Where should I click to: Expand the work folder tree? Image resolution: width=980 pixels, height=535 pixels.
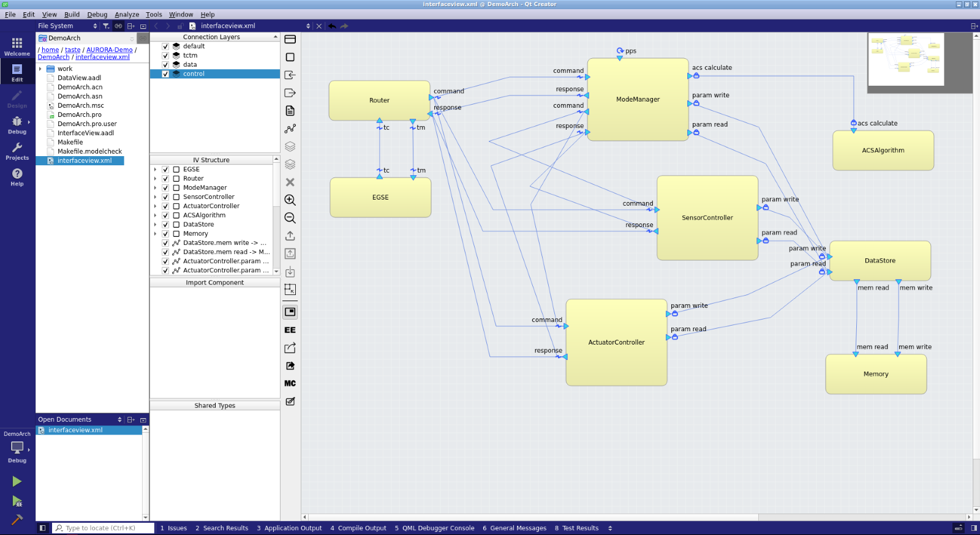click(40, 69)
